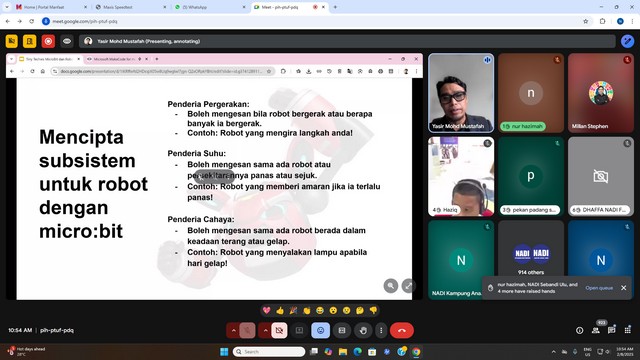This screenshot has width=640, height=360.
Task: Open more options three-dot menu
Action: [381, 330]
